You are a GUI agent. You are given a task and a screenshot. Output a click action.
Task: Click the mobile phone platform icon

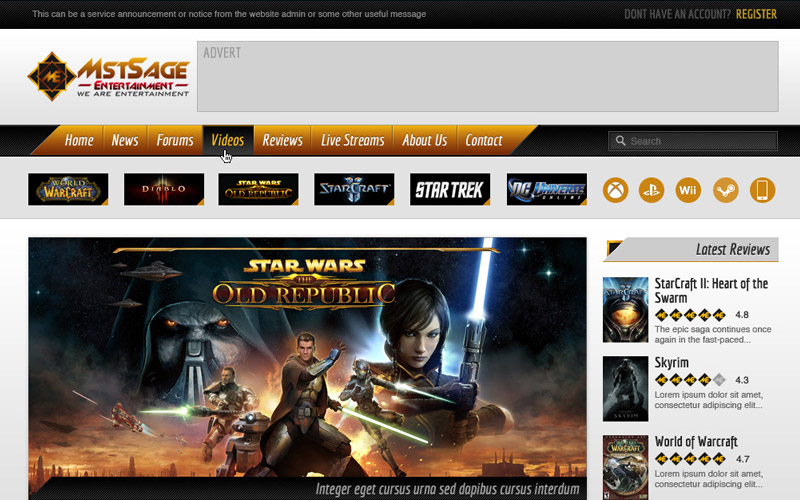(762, 190)
